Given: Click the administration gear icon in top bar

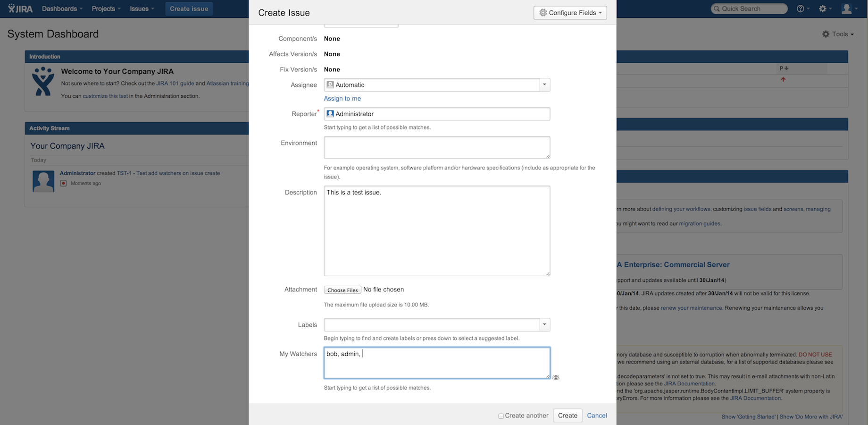Looking at the screenshot, I should pos(823,8).
